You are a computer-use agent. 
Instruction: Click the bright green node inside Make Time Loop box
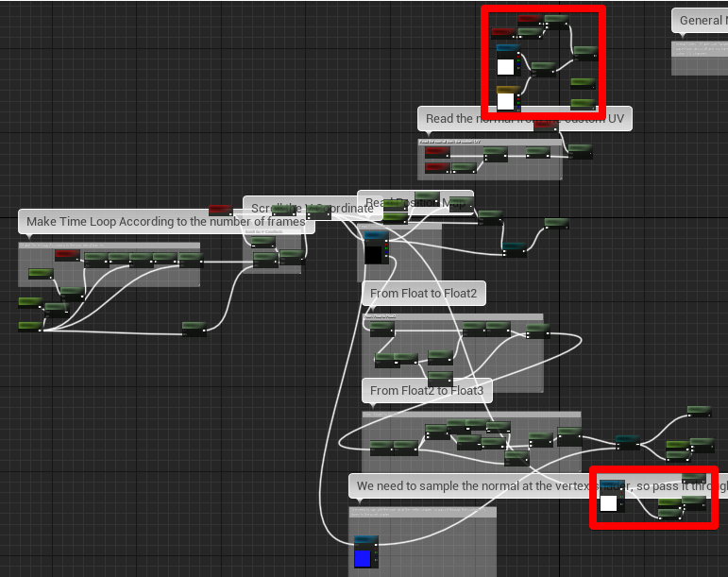click(41, 274)
